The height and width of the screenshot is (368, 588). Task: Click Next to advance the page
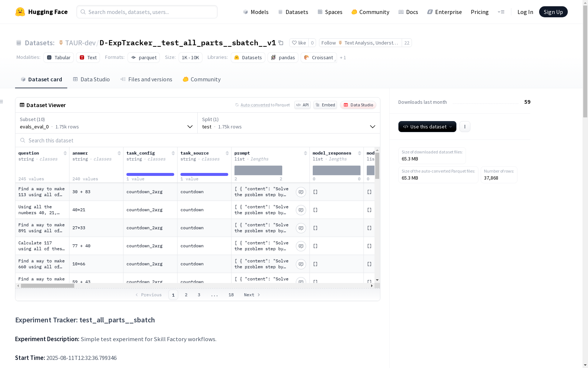pyautogui.click(x=252, y=295)
